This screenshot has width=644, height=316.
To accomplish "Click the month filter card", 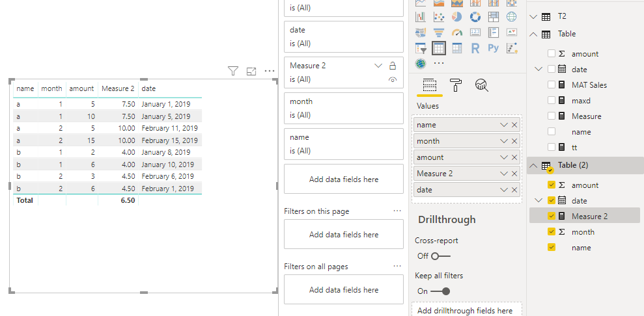I will pos(344,108).
